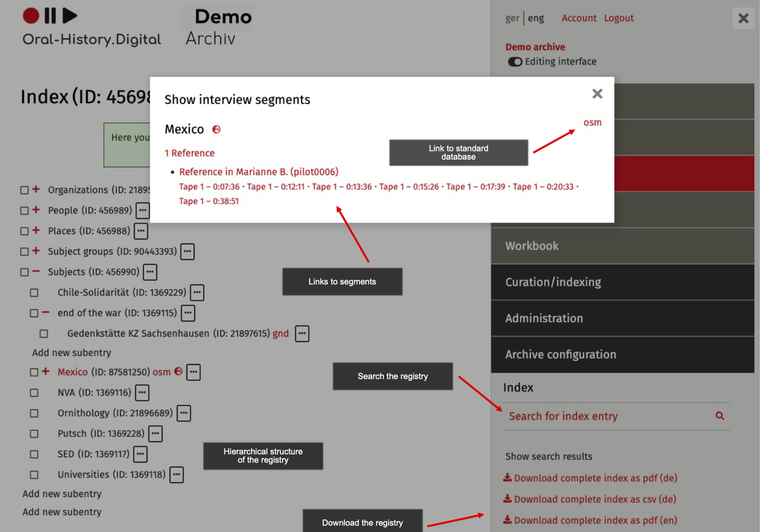Open segment link Tape 1 – 0:12:11

[275, 187]
